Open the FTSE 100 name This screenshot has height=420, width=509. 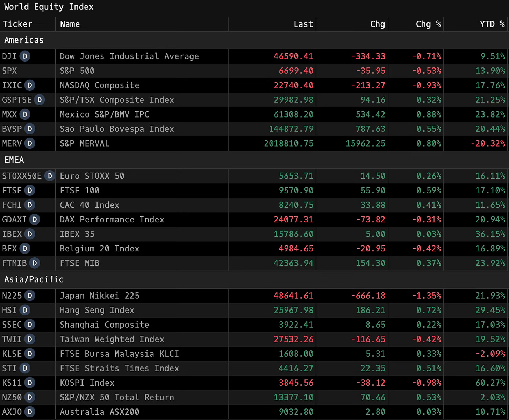pyautogui.click(x=80, y=191)
